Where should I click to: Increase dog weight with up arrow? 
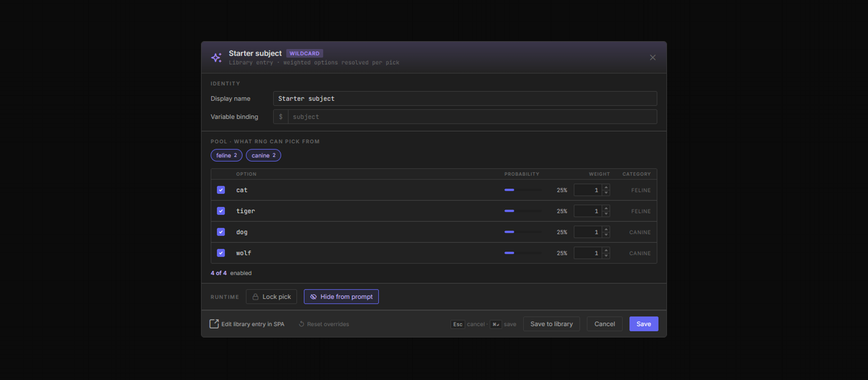(x=606, y=229)
